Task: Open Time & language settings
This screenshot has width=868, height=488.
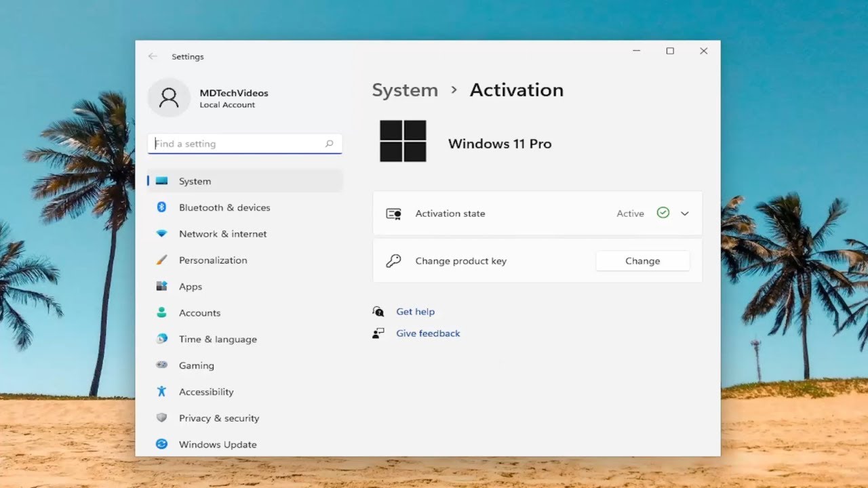Action: coord(245,339)
